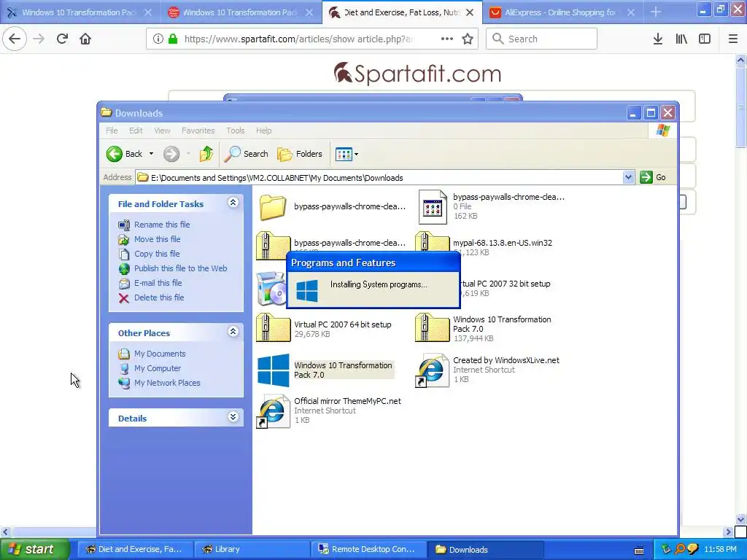The width and height of the screenshot is (747, 560).
Task: Click Firefox vertical scrollbar down arrow
Action: tap(741, 518)
